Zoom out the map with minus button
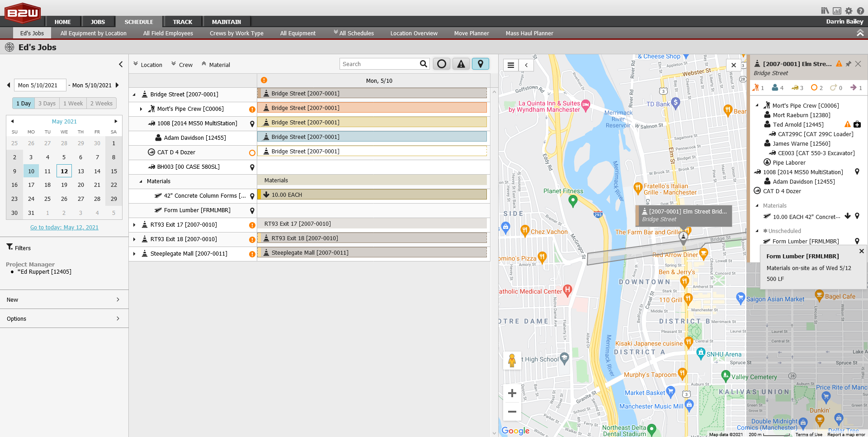Screen dimensions: 868x437 click(512, 412)
